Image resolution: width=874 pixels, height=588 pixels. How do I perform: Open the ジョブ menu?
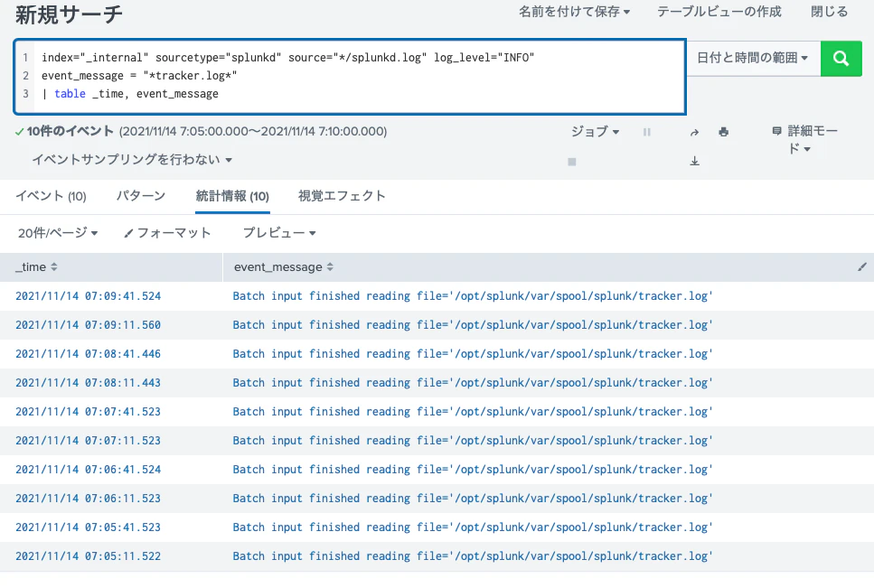(595, 131)
